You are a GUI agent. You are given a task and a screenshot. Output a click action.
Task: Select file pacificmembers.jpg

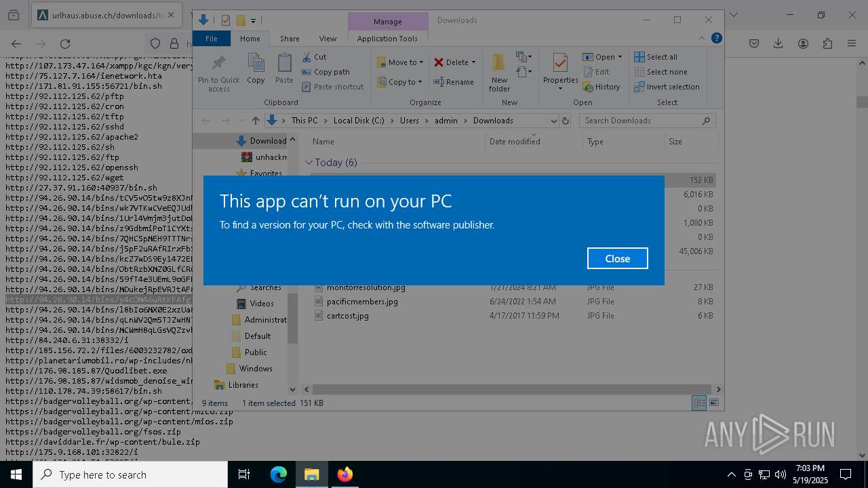[x=362, y=302]
